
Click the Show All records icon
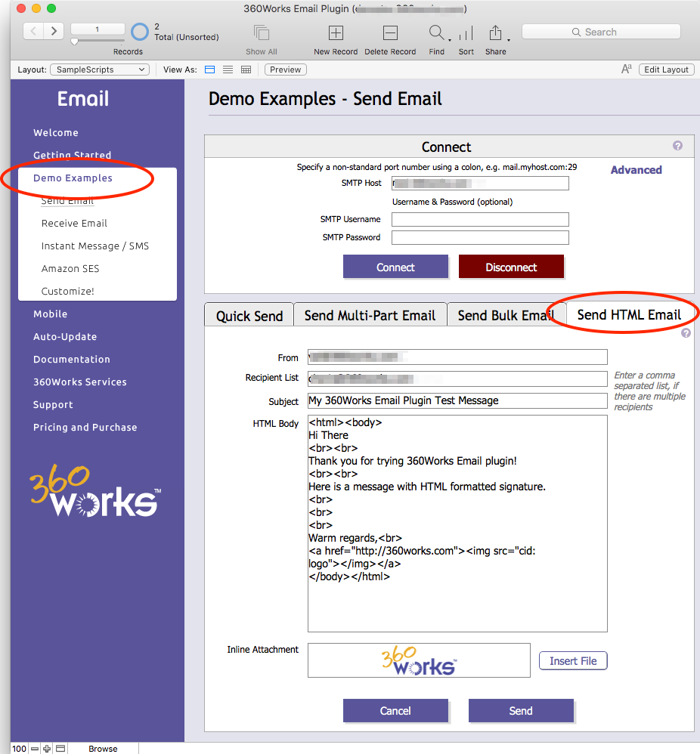point(262,32)
